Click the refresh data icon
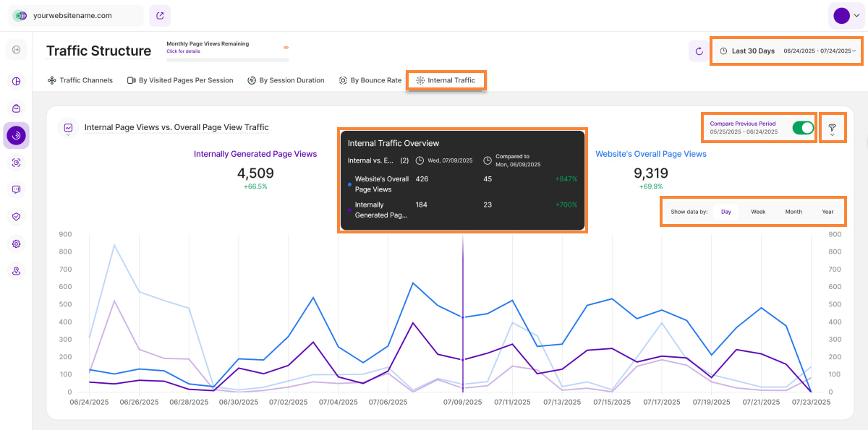This screenshot has height=430, width=868. (699, 51)
